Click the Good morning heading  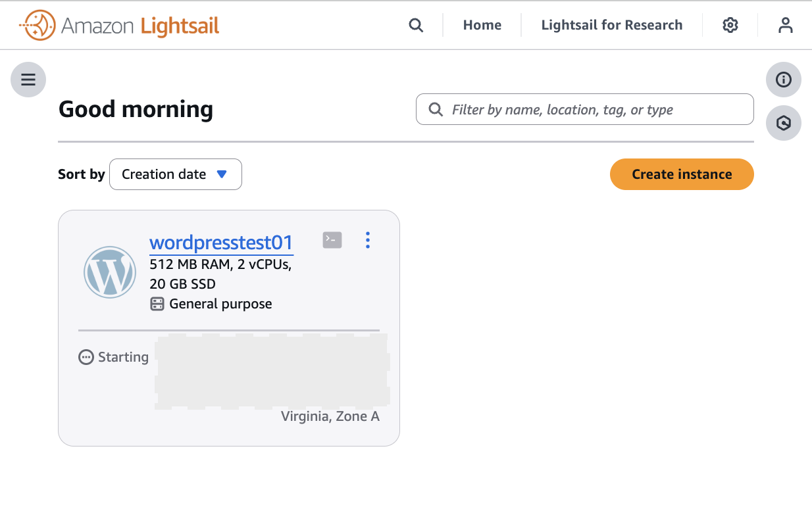coord(136,109)
